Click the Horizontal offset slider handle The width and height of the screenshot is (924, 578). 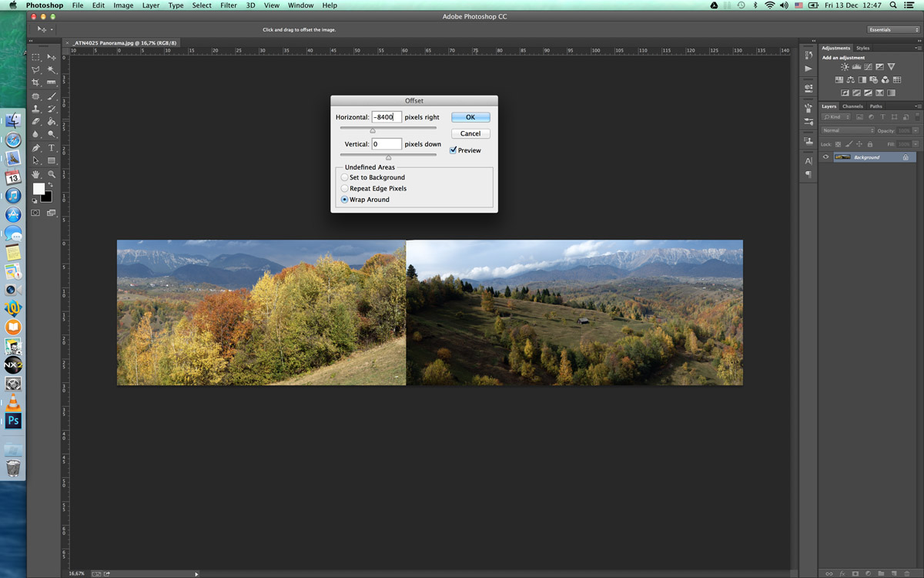pyautogui.click(x=373, y=131)
